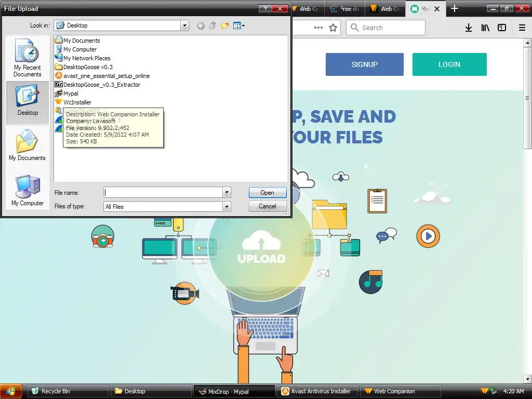Click the clipboard illustration icon

(x=377, y=201)
